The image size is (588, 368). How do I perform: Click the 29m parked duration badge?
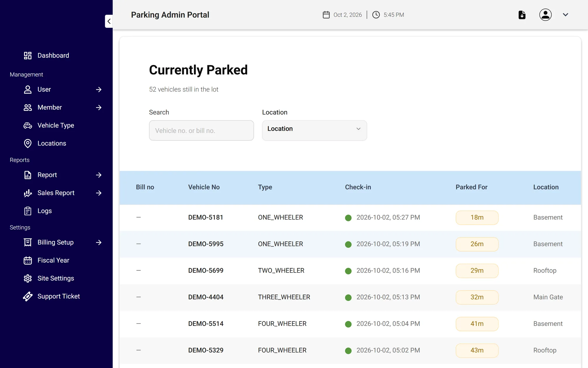[x=477, y=271]
